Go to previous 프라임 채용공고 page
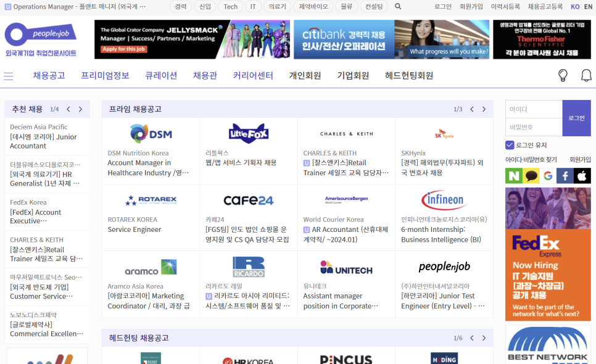This screenshot has height=364, width=596. 472,109
